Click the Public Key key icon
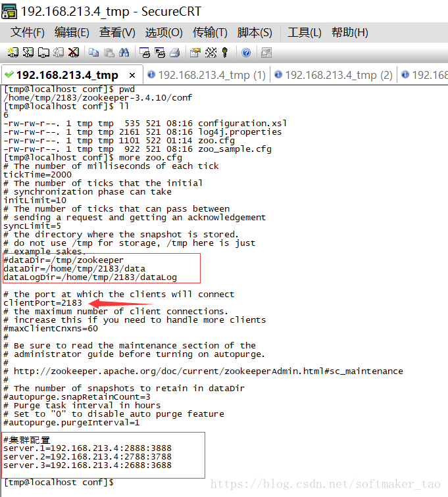 point(225,53)
